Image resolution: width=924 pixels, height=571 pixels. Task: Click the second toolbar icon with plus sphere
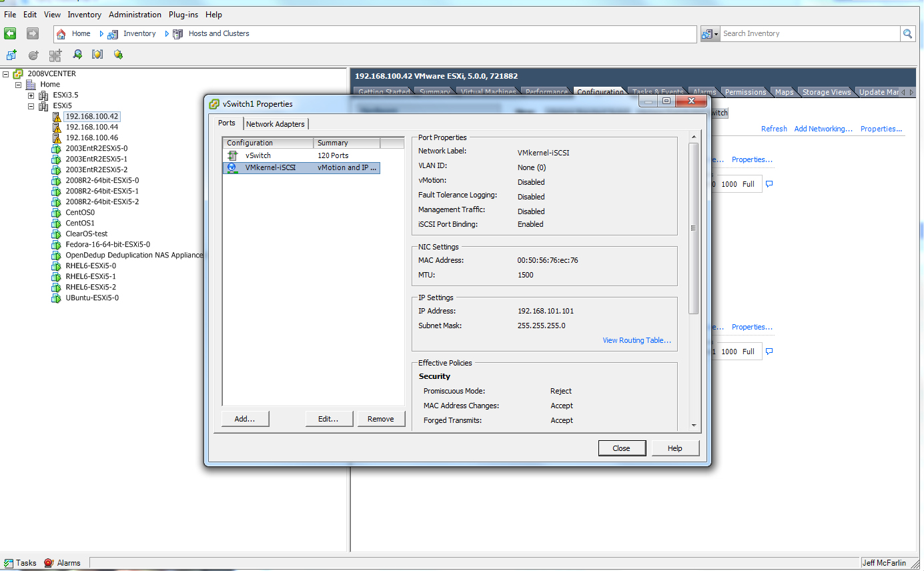[33, 55]
